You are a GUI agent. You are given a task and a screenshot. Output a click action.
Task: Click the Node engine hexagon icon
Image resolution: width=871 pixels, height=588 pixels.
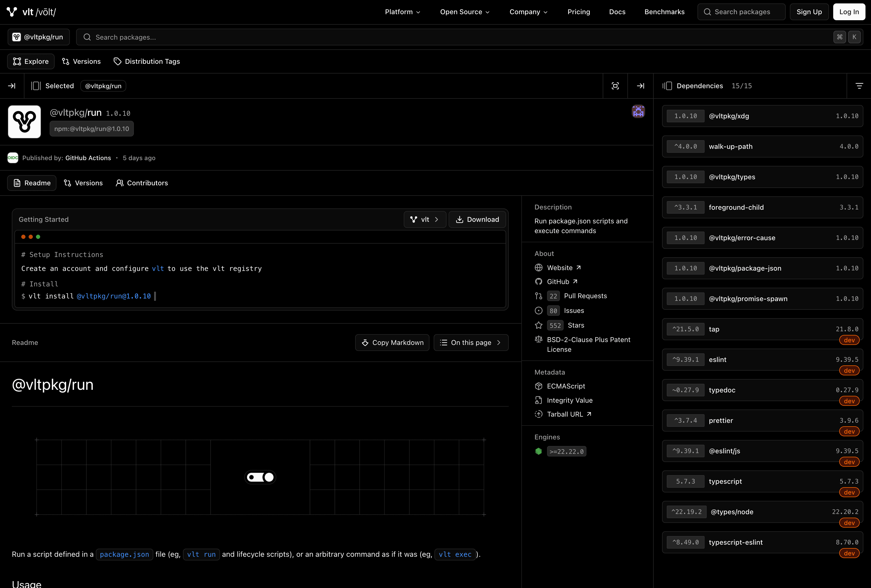point(539,451)
